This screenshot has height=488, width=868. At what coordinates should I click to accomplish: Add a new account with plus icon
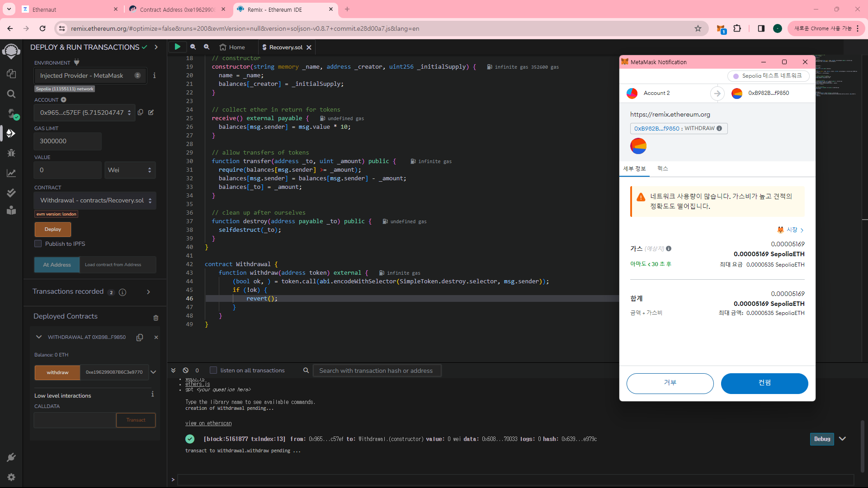pos(64,99)
